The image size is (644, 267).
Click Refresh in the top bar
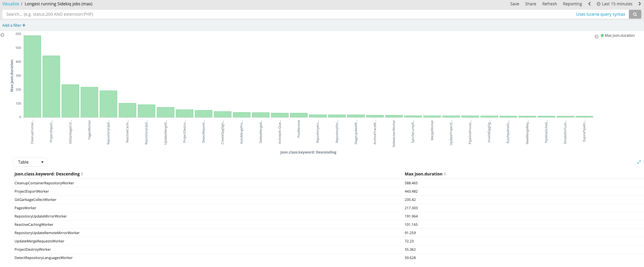click(x=549, y=4)
